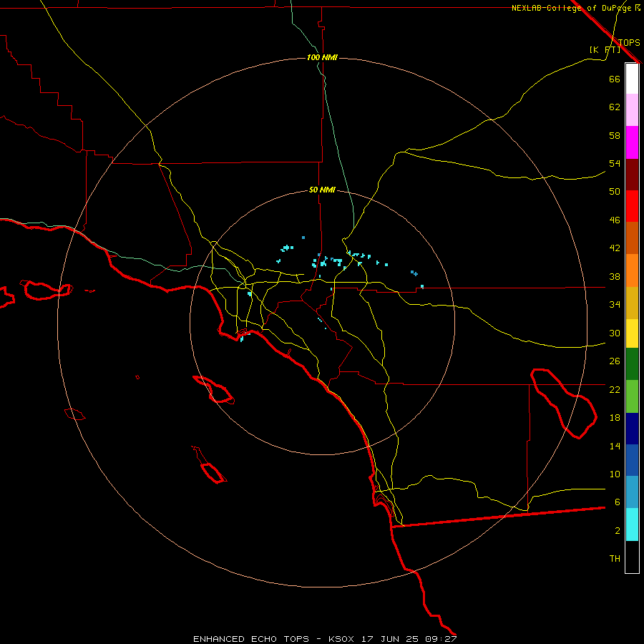
Task: Click the cyan color scale swatch
Action: (632, 525)
